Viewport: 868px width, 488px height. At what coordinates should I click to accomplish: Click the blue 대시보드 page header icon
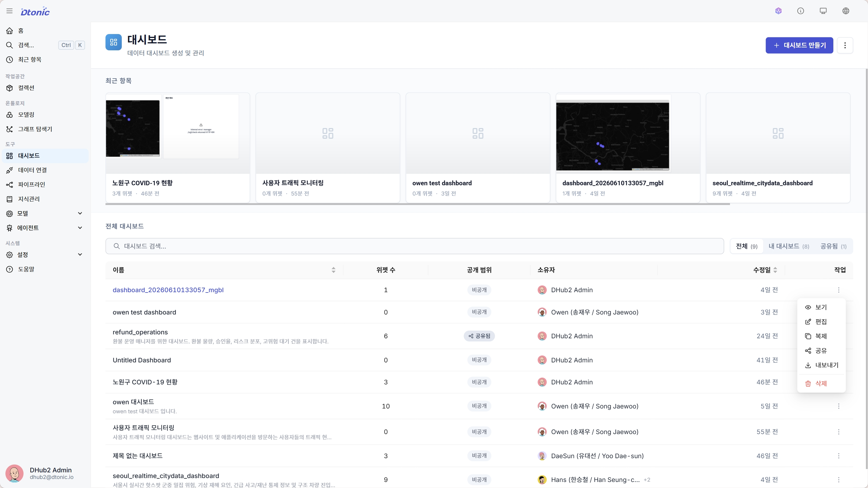point(114,42)
